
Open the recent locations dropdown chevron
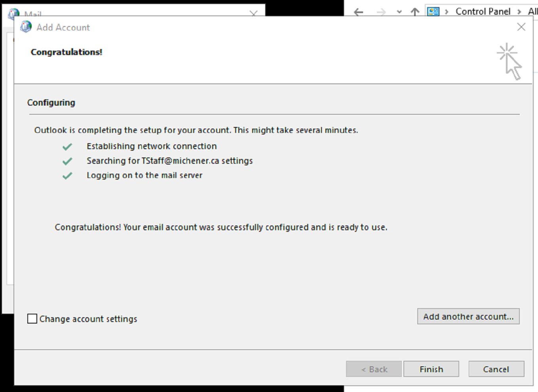pos(399,12)
